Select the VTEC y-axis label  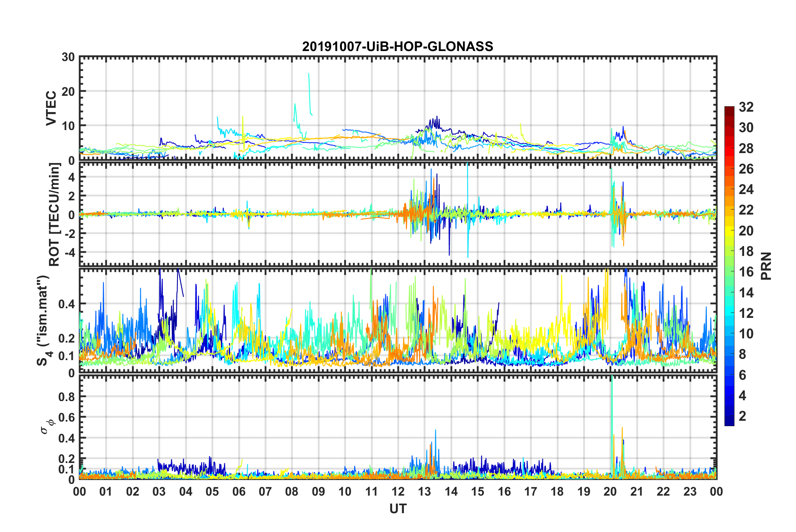click(x=51, y=108)
